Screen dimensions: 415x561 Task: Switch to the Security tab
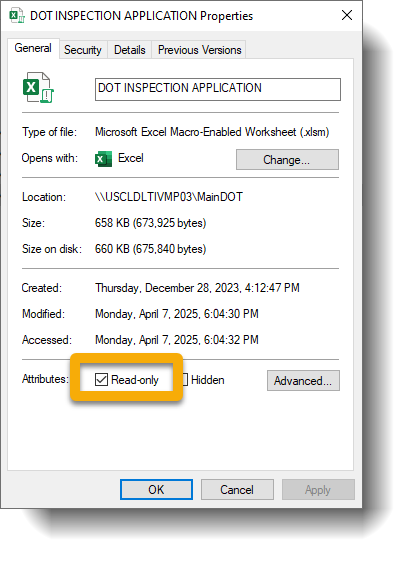(x=83, y=50)
